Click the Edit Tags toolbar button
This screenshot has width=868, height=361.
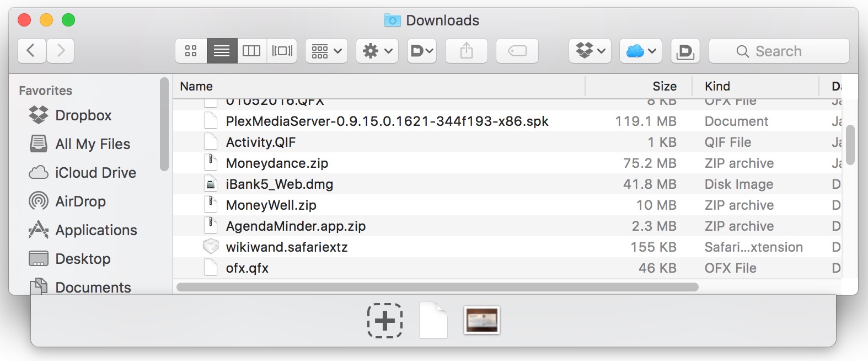tap(517, 51)
